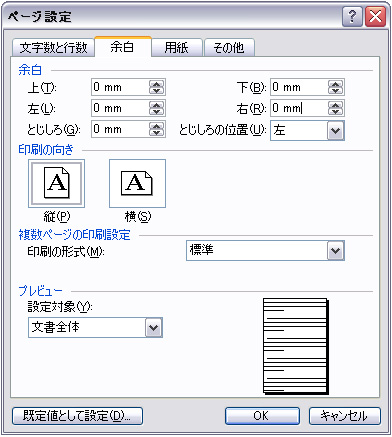The width and height of the screenshot is (392, 437).
Task: Increase the 下(B) margin with up arrow
Action: point(335,84)
